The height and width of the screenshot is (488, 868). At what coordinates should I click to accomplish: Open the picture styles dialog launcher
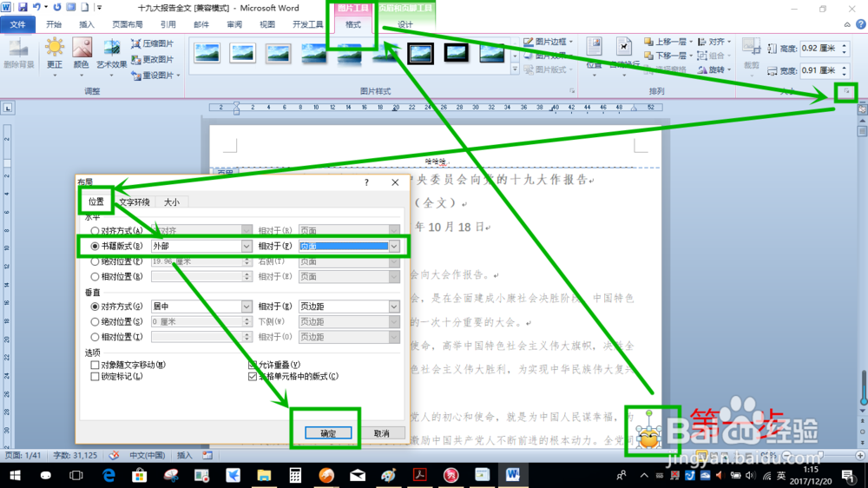(x=572, y=91)
